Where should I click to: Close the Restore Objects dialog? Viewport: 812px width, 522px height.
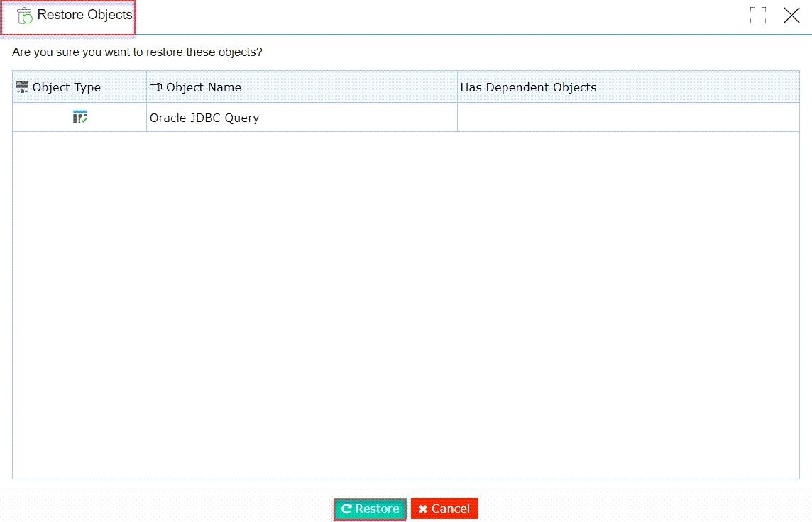click(x=791, y=16)
